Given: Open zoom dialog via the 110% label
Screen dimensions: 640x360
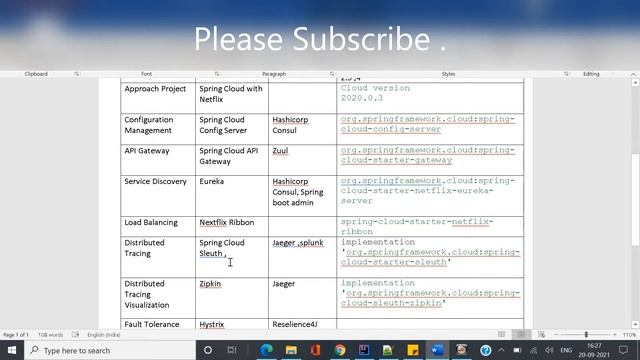Looking at the screenshot, I should [x=629, y=335].
